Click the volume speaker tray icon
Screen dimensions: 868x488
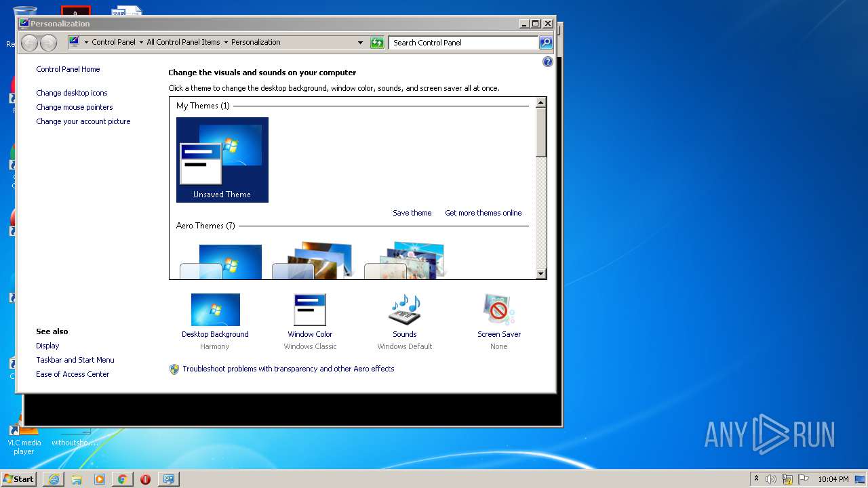pyautogui.click(x=771, y=479)
